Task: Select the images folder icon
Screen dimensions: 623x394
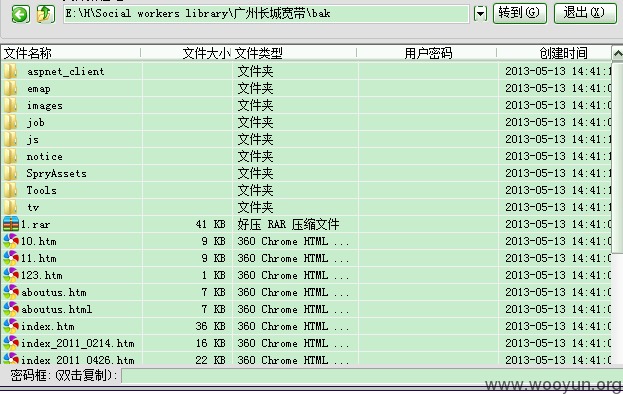Action: click(11, 106)
